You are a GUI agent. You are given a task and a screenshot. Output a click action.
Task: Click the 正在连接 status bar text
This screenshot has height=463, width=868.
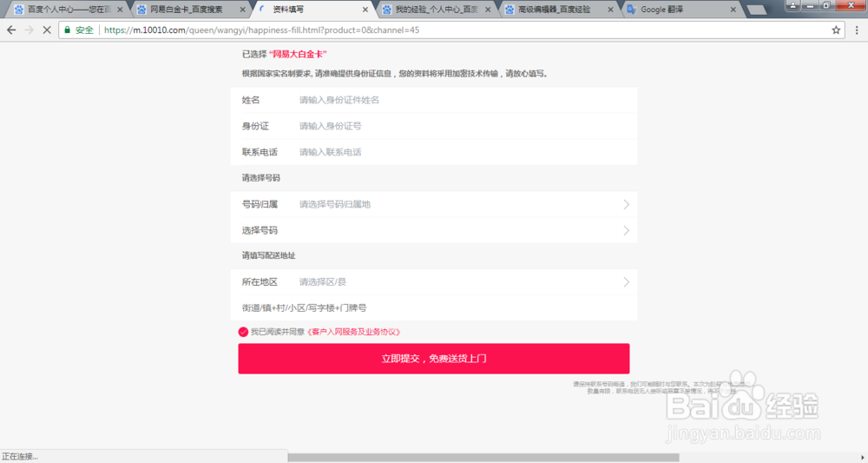(20, 457)
